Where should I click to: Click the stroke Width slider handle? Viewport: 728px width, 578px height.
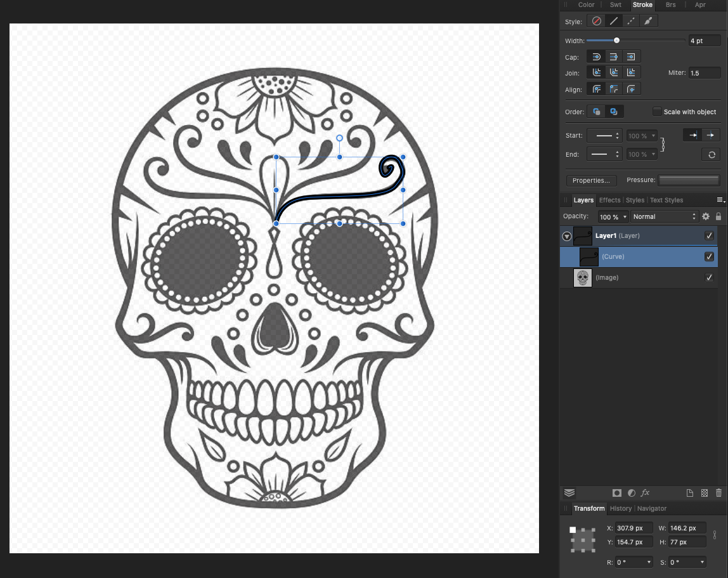click(616, 41)
